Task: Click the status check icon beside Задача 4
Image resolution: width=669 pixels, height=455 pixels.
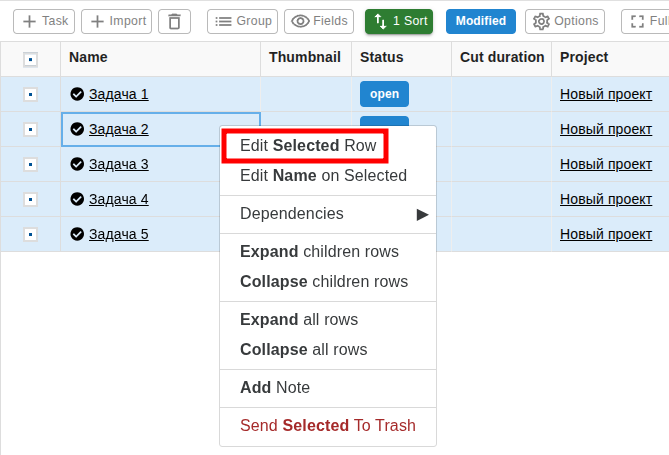Action: [77, 199]
